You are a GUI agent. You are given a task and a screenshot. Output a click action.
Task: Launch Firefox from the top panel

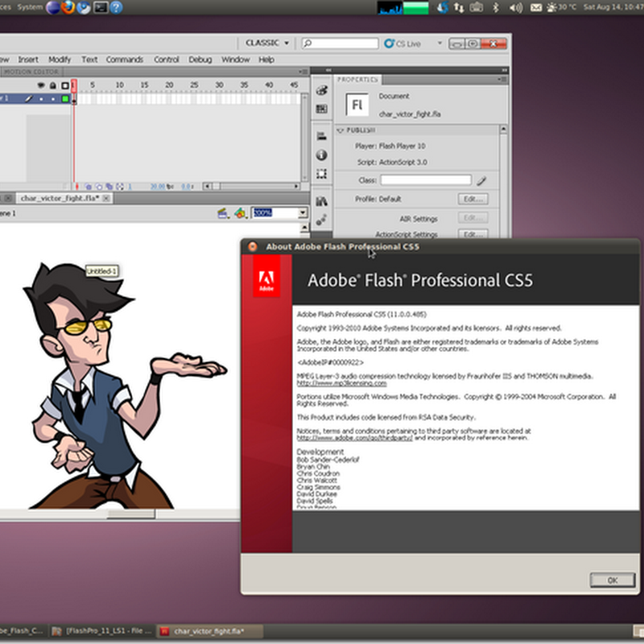pyautogui.click(x=68, y=7)
